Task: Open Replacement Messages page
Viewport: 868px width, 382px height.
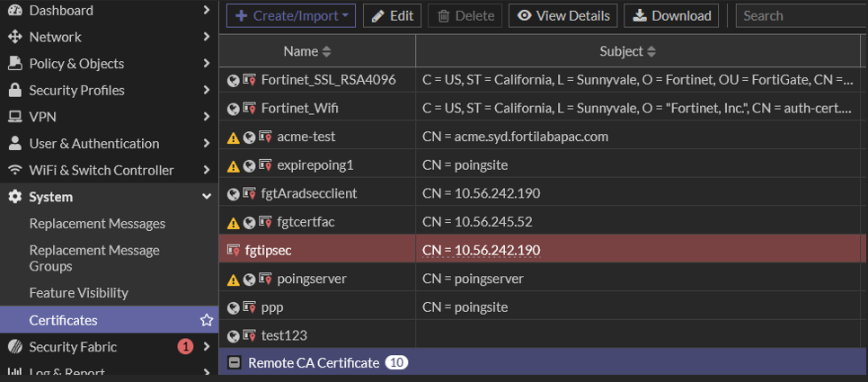Action: pyautogui.click(x=97, y=223)
